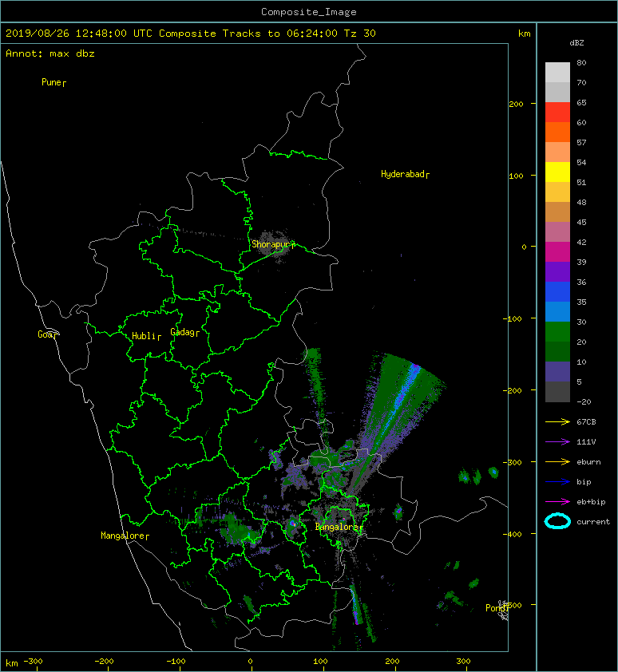Click the Bangalore city label
The image size is (618, 672).
tap(337, 527)
